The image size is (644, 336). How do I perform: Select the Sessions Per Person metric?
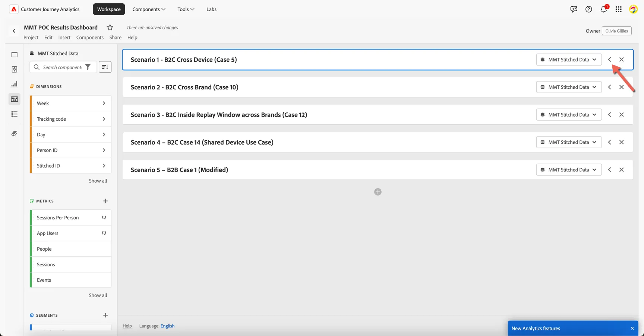70,218
